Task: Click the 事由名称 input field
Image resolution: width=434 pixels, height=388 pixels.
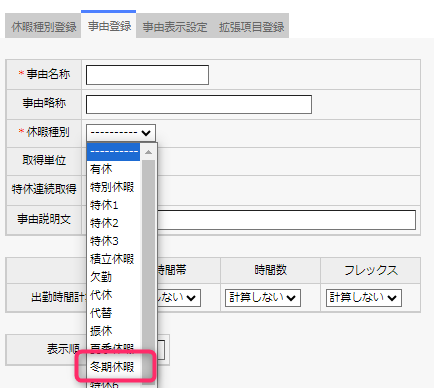Action: [x=147, y=75]
